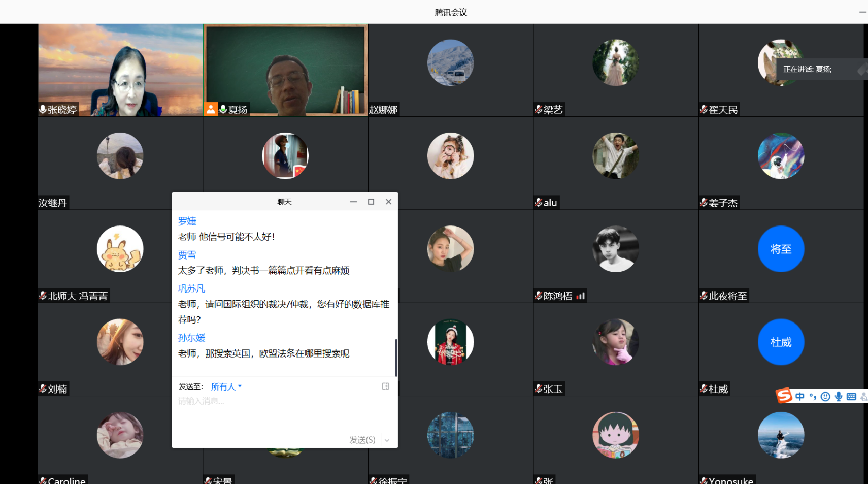Click the signal strength icon beside 陈鸿梧
The width and height of the screenshot is (868, 485).
pos(580,296)
